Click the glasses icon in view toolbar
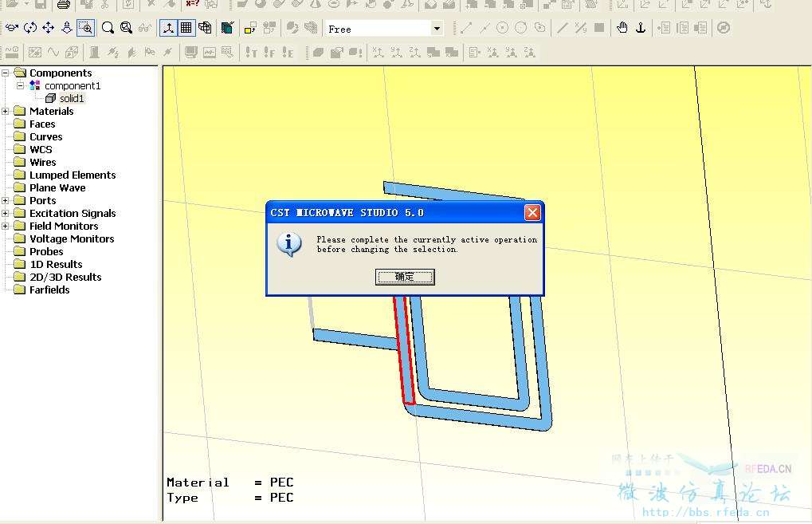The height and width of the screenshot is (524, 812). point(145,28)
